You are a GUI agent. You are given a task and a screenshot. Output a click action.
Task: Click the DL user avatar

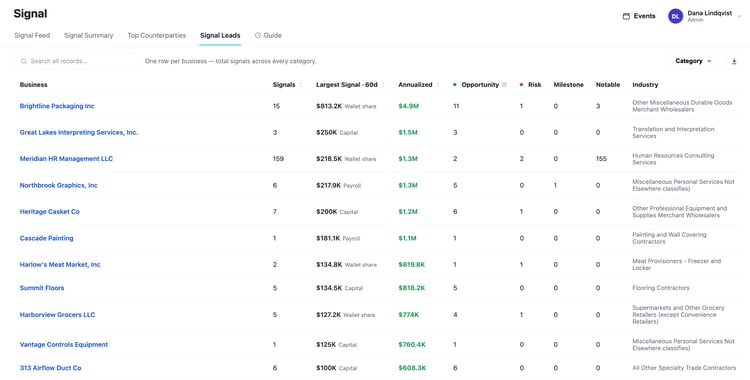click(675, 16)
